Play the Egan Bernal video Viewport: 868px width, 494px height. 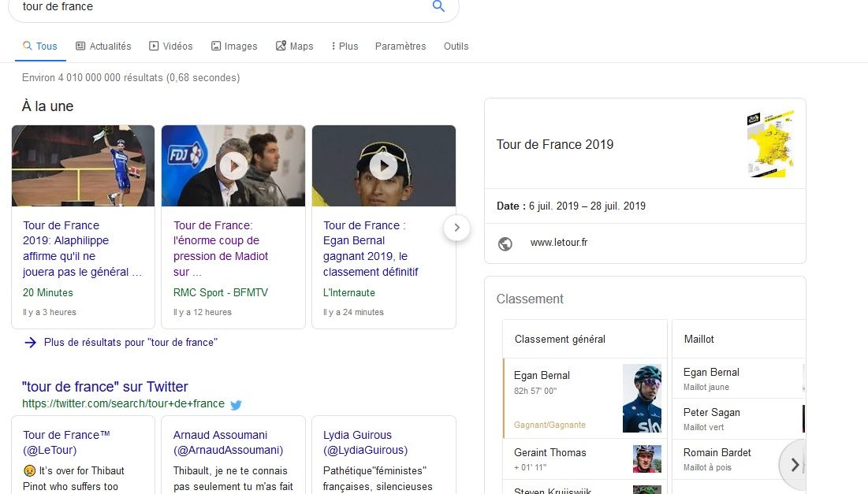384,165
